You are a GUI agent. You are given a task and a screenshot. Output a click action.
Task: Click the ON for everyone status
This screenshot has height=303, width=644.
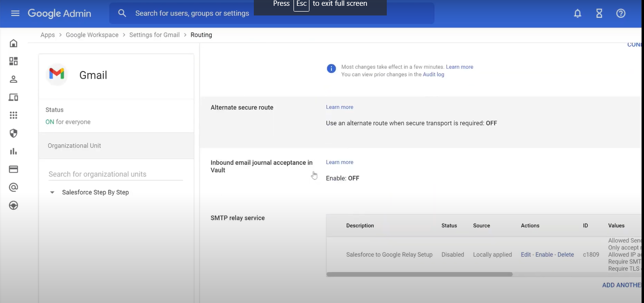point(68,122)
